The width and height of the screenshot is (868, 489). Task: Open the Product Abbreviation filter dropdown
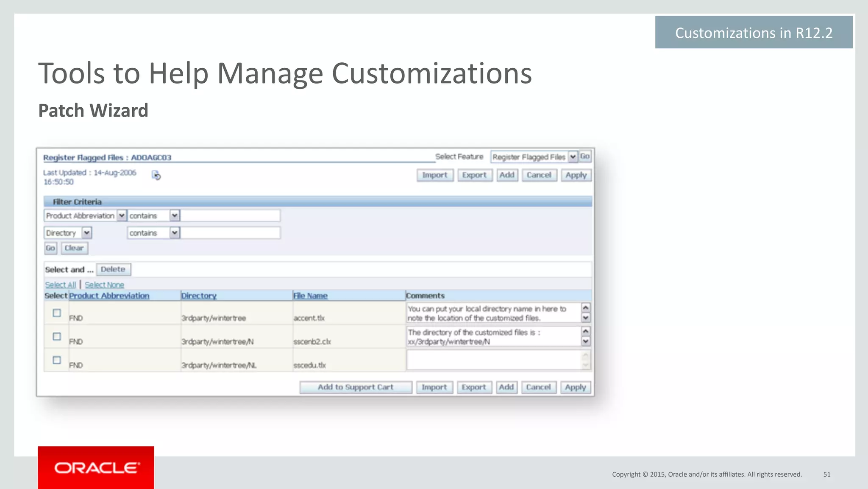click(85, 215)
